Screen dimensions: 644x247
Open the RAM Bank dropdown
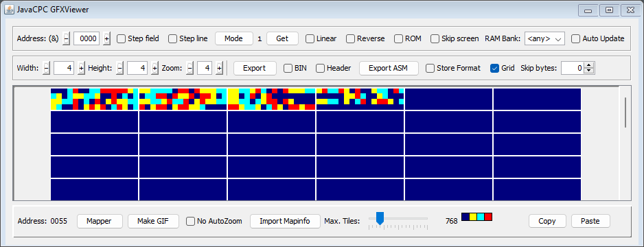pyautogui.click(x=544, y=38)
